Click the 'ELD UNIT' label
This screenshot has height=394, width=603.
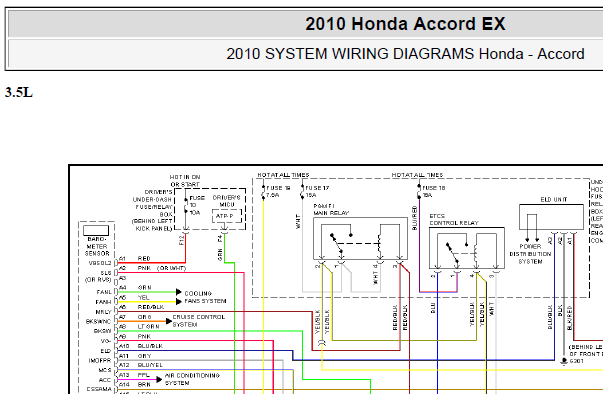[553, 199]
